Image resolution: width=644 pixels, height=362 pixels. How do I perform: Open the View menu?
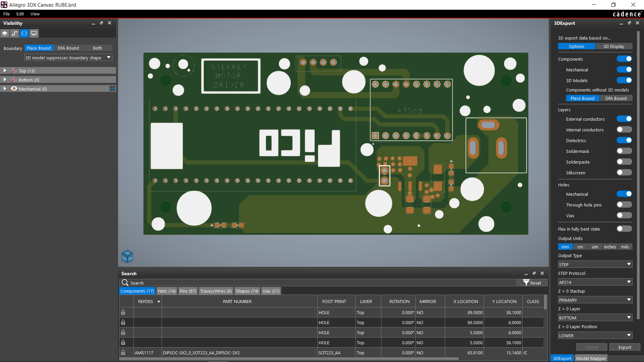point(35,14)
